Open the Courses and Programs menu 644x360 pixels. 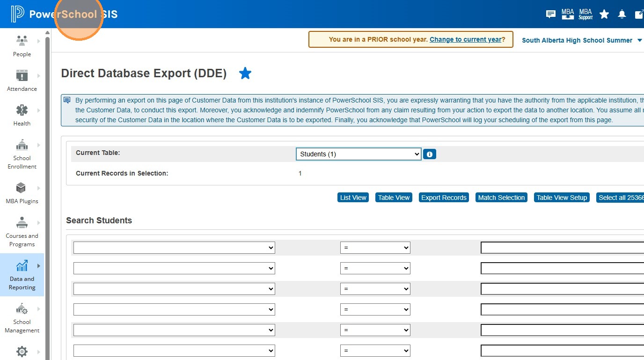[x=22, y=232]
